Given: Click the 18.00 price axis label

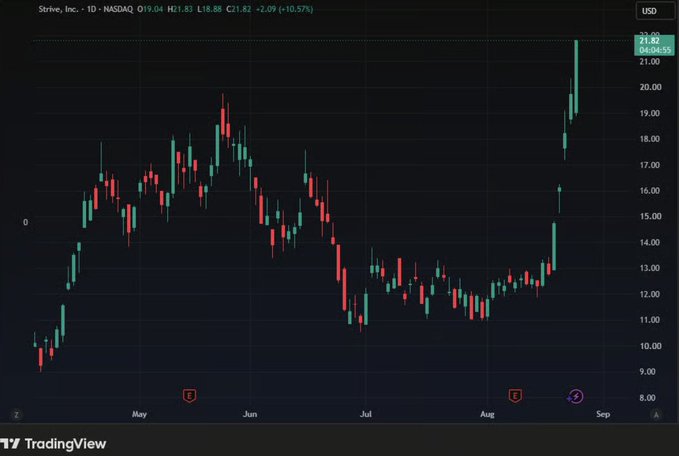Looking at the screenshot, I should (x=650, y=139).
